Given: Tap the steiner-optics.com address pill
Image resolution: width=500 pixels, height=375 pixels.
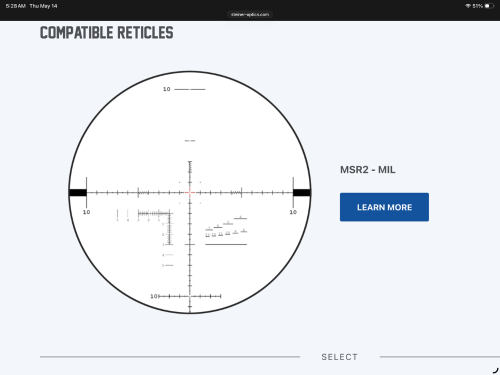Looking at the screenshot, I should click(x=250, y=14).
